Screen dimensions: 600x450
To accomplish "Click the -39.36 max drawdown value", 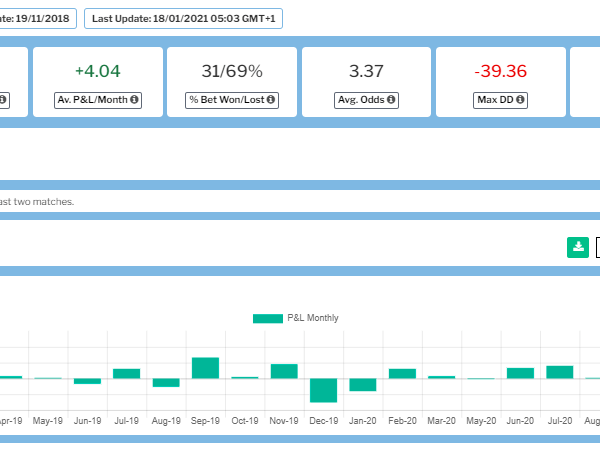I will [501, 71].
